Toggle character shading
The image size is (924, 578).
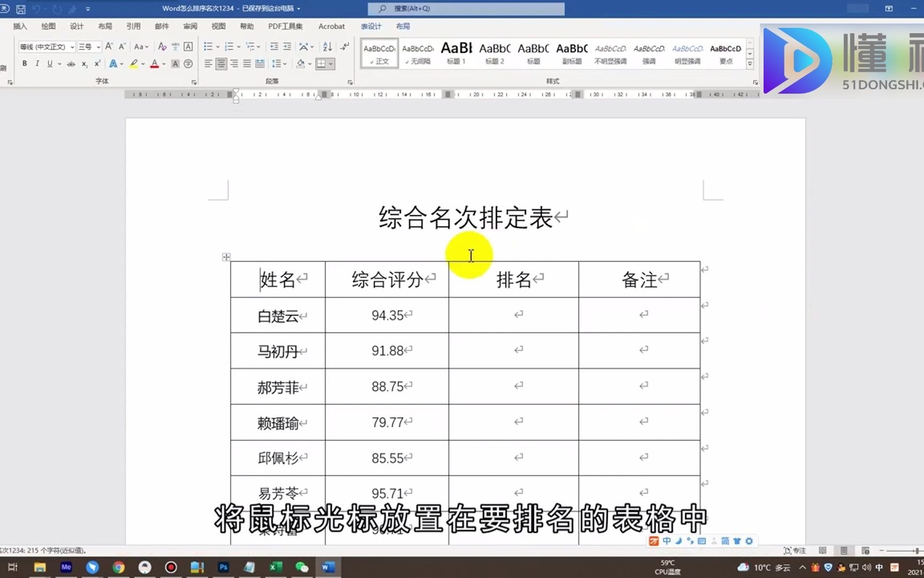point(175,64)
